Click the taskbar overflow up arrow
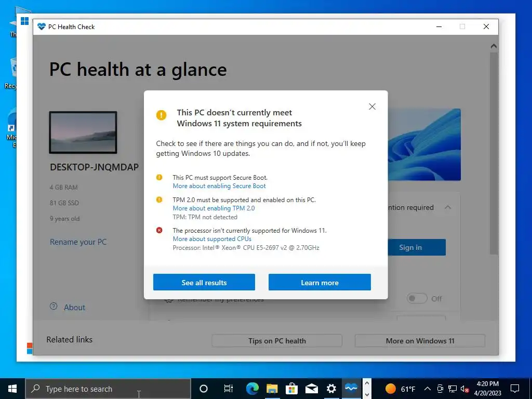 tap(367, 383)
